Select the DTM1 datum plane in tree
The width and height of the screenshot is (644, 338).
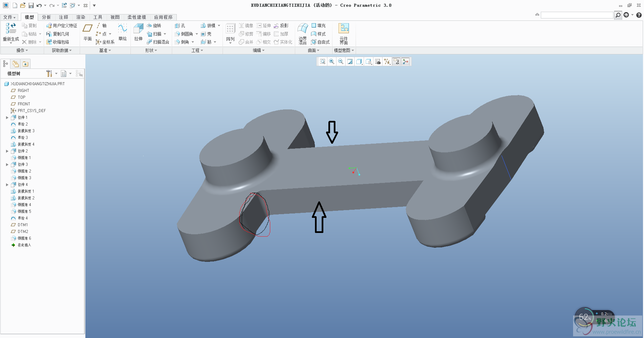[19, 225]
